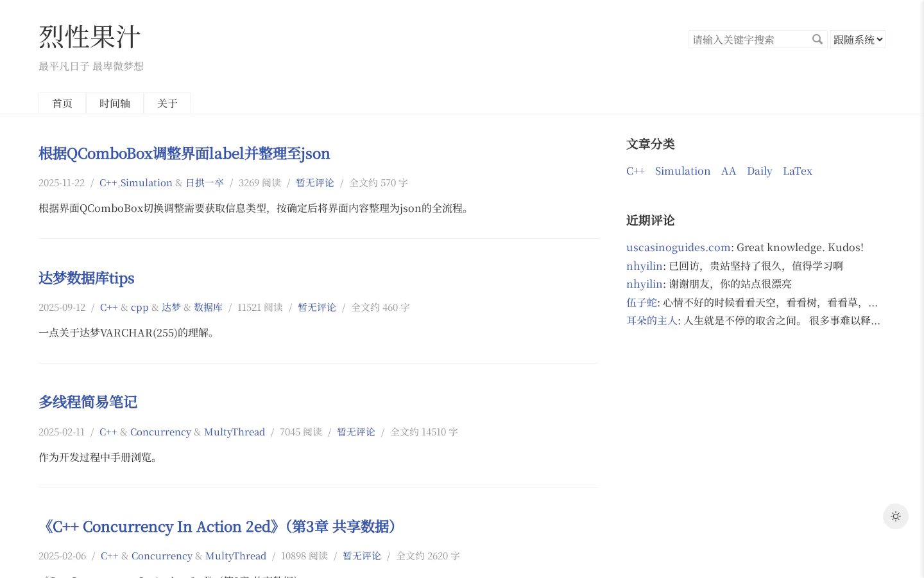Open 暂无评论 link on 2025-02-11 article
Screen dimensions: 924x578
(356, 432)
